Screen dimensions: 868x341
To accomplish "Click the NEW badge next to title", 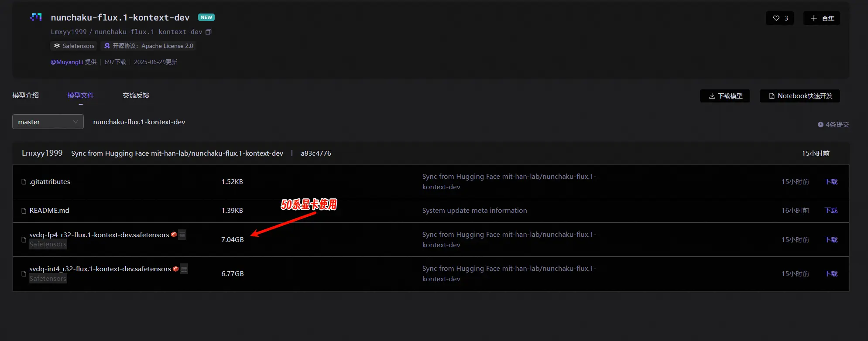I will point(206,17).
